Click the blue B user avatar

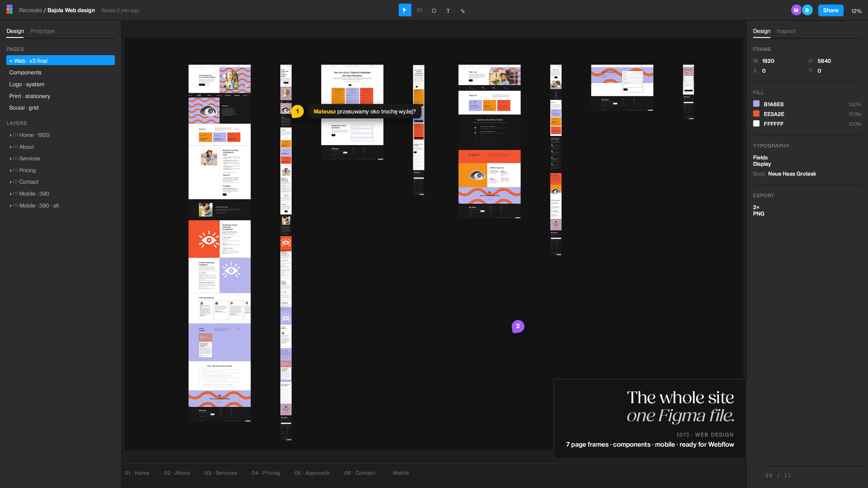click(x=807, y=10)
